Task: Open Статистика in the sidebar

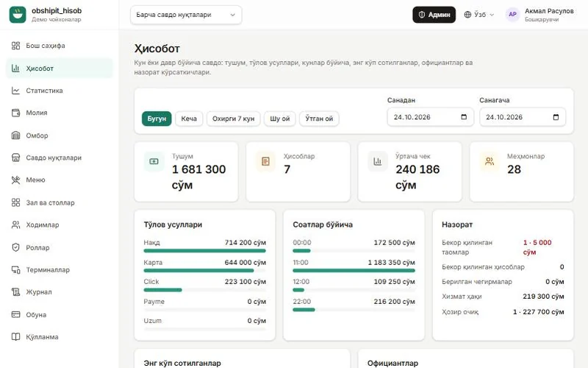Action: click(x=60, y=91)
